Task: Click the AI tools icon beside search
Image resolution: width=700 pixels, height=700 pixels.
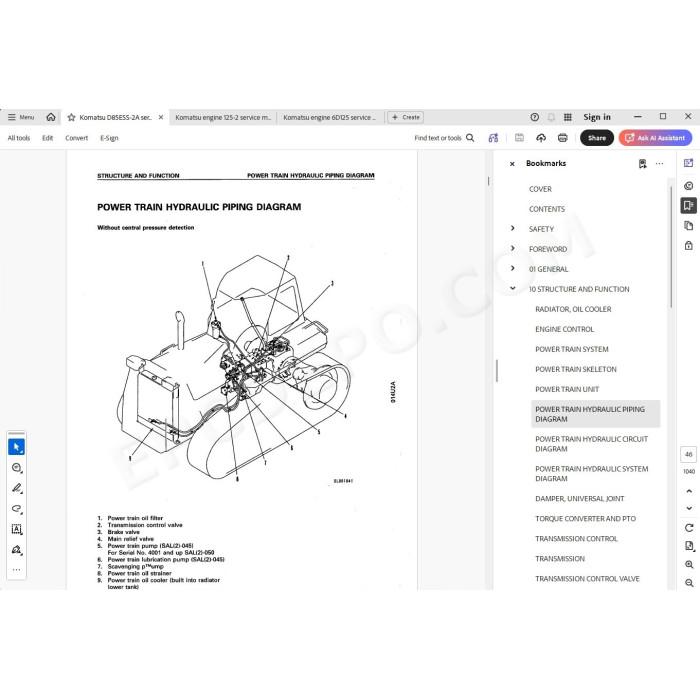Action: click(493, 138)
